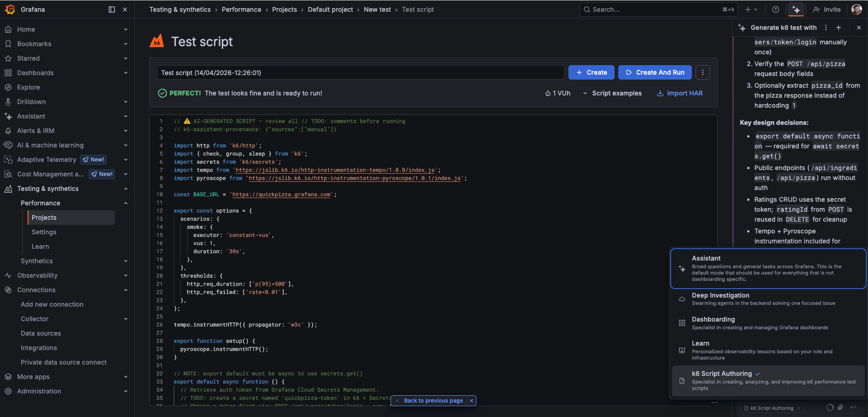
Task: Toggle the navigation sidebar panel
Action: click(111, 9)
